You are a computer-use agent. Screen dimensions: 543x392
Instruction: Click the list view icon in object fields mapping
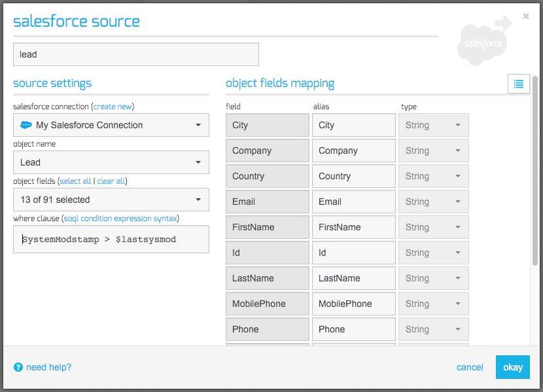click(518, 84)
